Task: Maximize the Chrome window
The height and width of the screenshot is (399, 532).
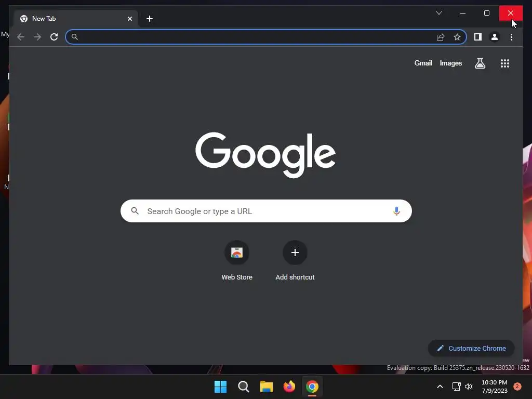Action: (x=486, y=13)
